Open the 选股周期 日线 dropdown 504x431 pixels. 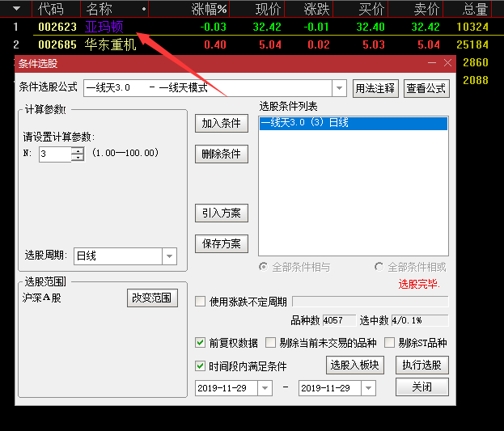[169, 256]
